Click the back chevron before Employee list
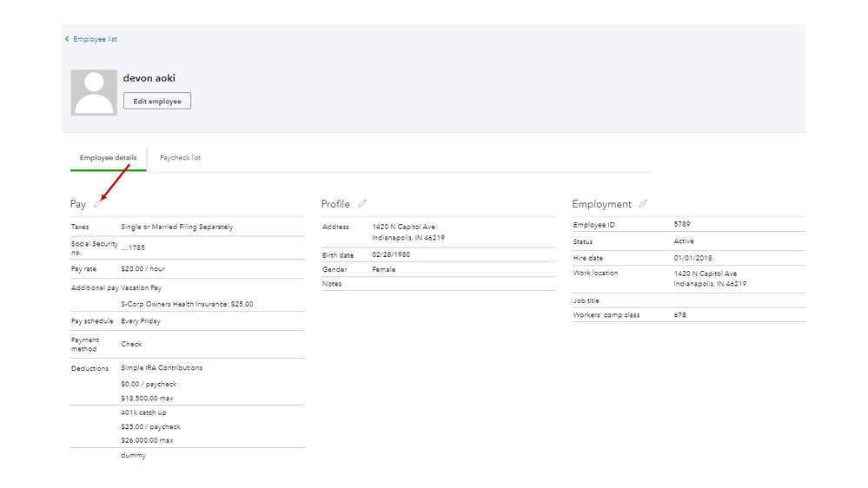This screenshot has width=868, height=488. click(67, 39)
